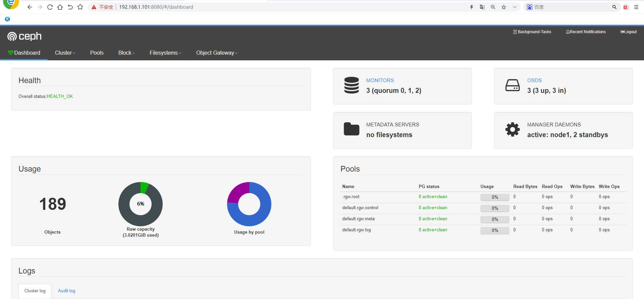Open the browser hamburger menu
The width and height of the screenshot is (644, 299).
click(636, 7)
